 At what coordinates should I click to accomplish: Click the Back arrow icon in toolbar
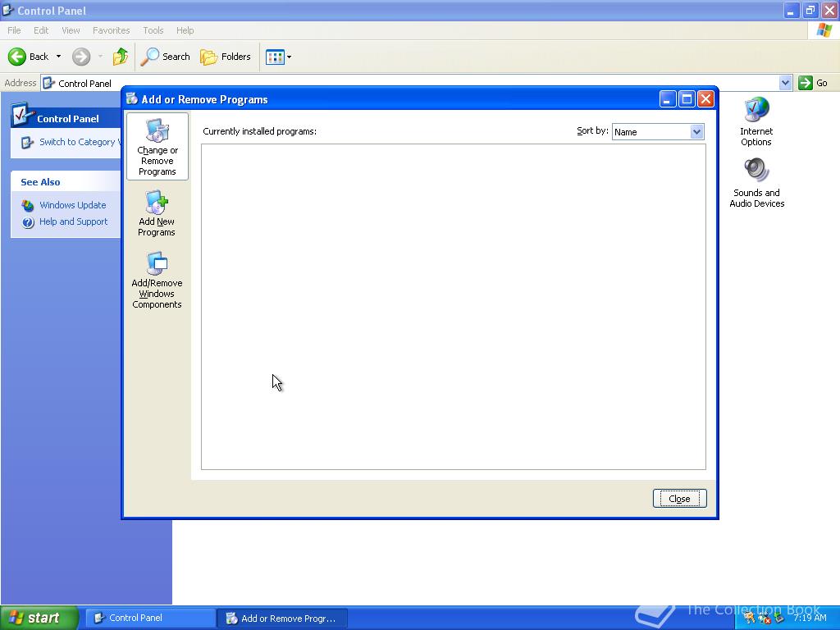pos(17,57)
